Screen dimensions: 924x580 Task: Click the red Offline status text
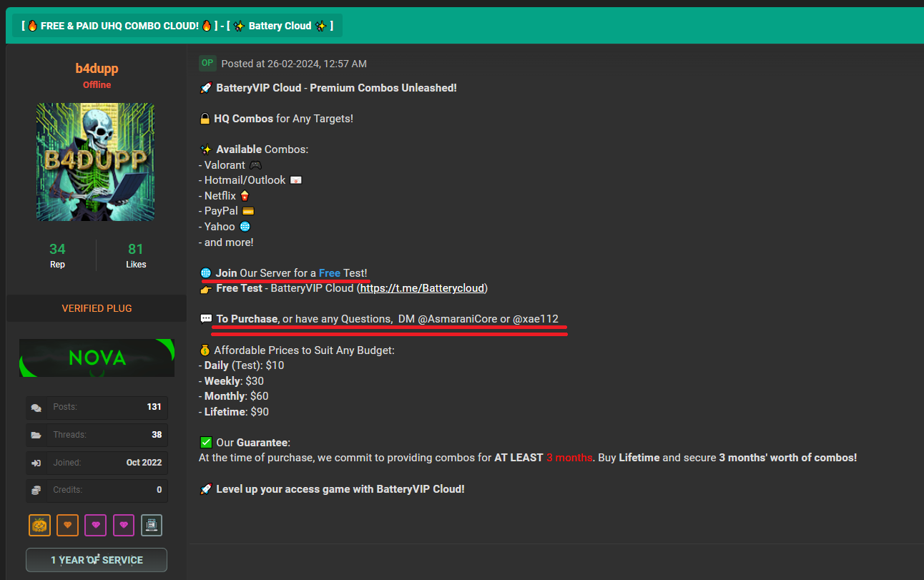[97, 85]
